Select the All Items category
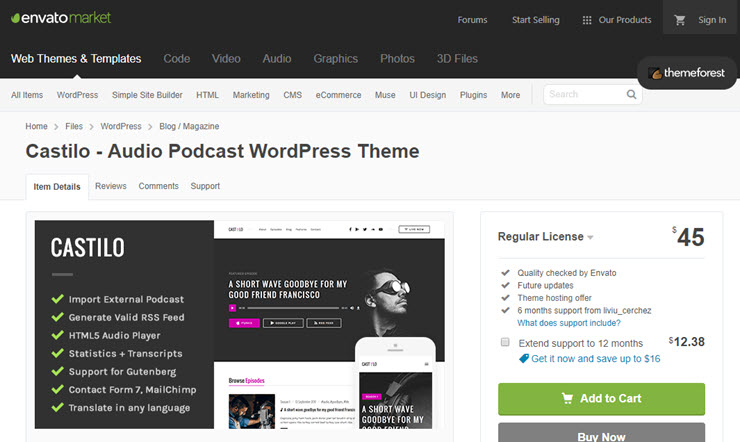Screen dimensions: 740x442 tap(27, 95)
